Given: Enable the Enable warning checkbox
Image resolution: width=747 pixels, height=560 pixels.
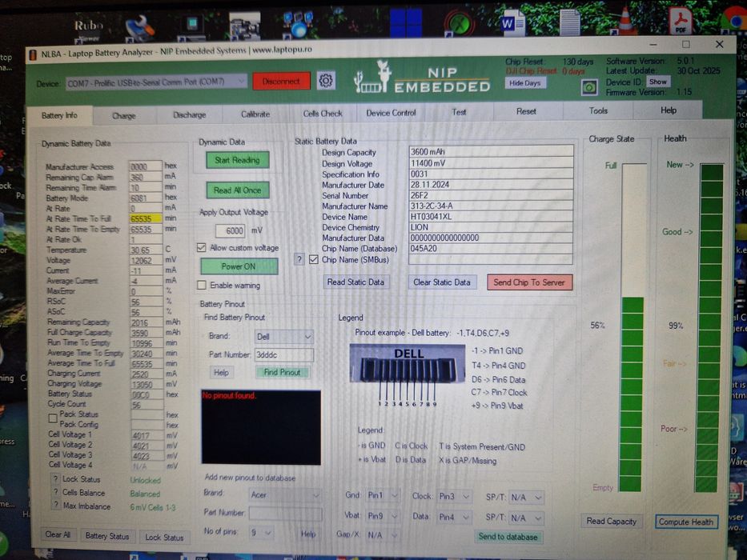Looking at the screenshot, I should 202,286.
